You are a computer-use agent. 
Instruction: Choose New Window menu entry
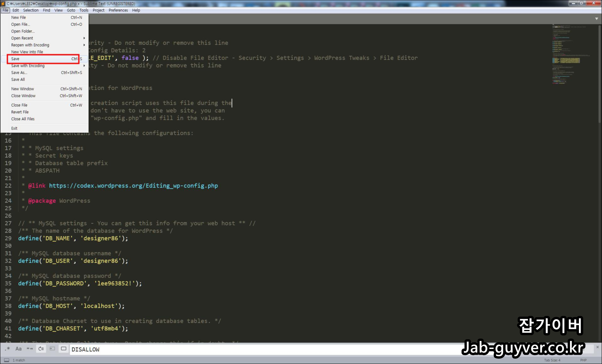(x=44, y=89)
